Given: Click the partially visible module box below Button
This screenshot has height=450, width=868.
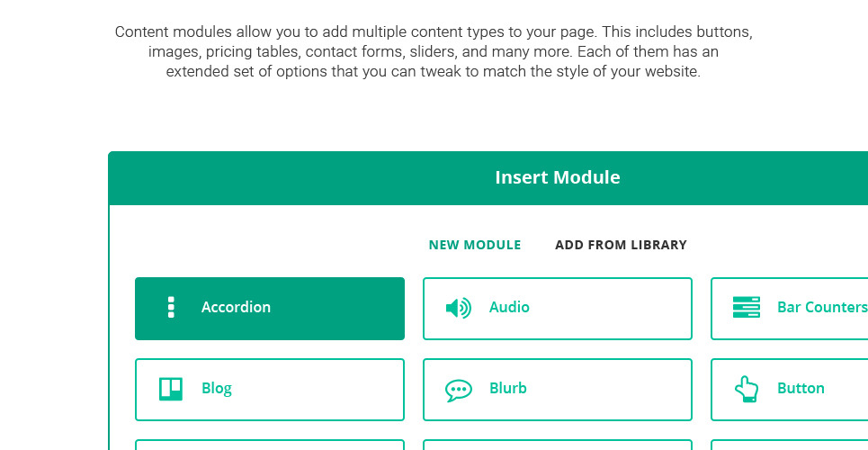Looking at the screenshot, I should pos(789,445).
